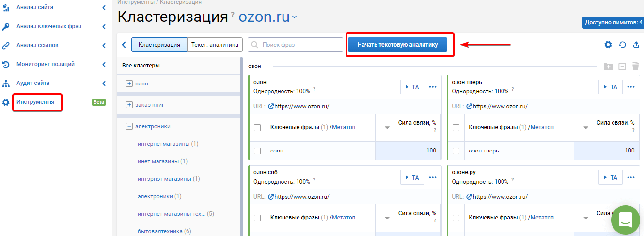Image resolution: width=644 pixels, height=236 pixels.
Task: Click Начать текстовую аналитику button
Action: pos(397,45)
